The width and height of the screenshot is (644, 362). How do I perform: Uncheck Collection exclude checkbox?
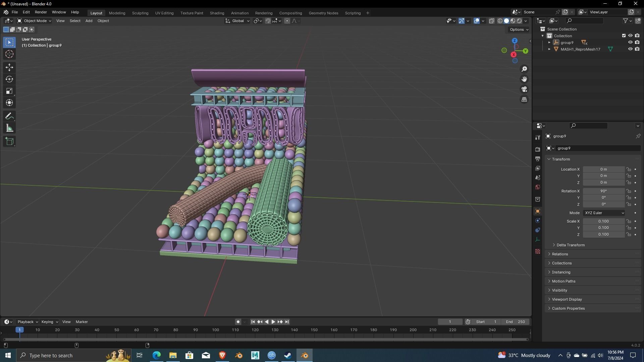(624, 36)
